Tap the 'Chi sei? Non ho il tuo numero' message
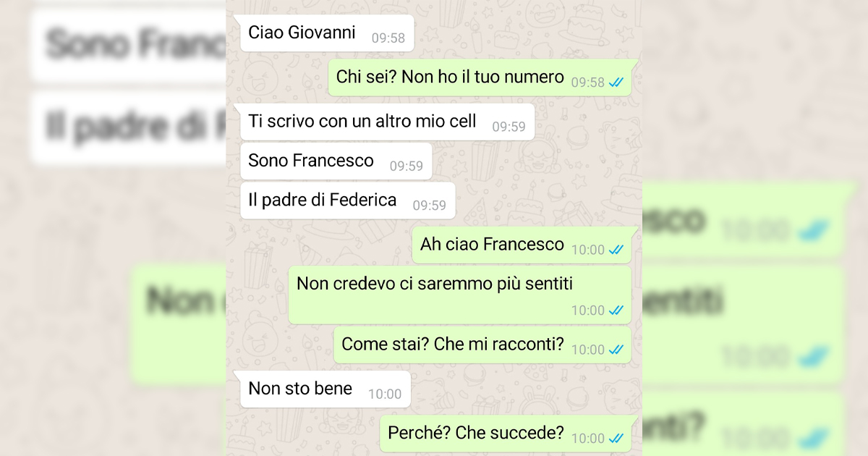The height and width of the screenshot is (456, 868). click(480, 77)
